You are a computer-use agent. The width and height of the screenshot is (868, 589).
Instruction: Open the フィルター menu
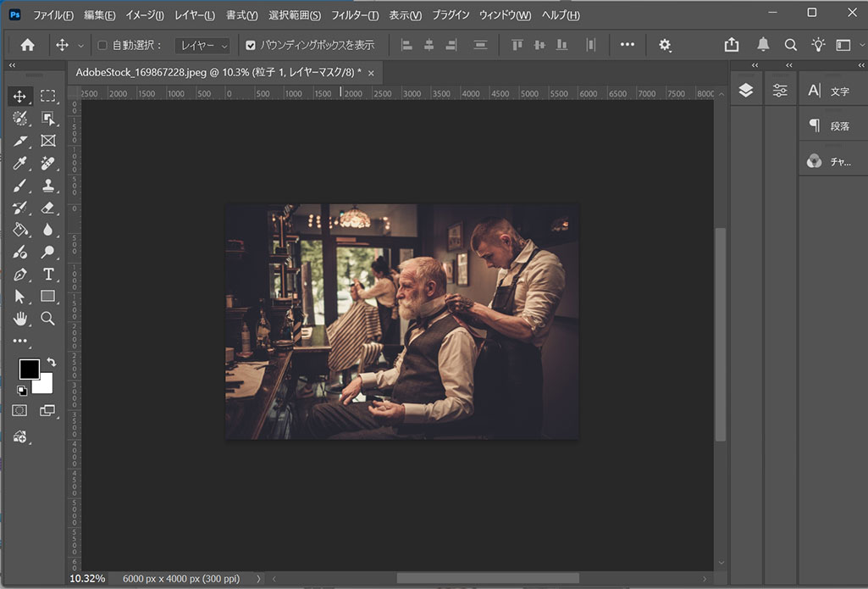coord(353,14)
